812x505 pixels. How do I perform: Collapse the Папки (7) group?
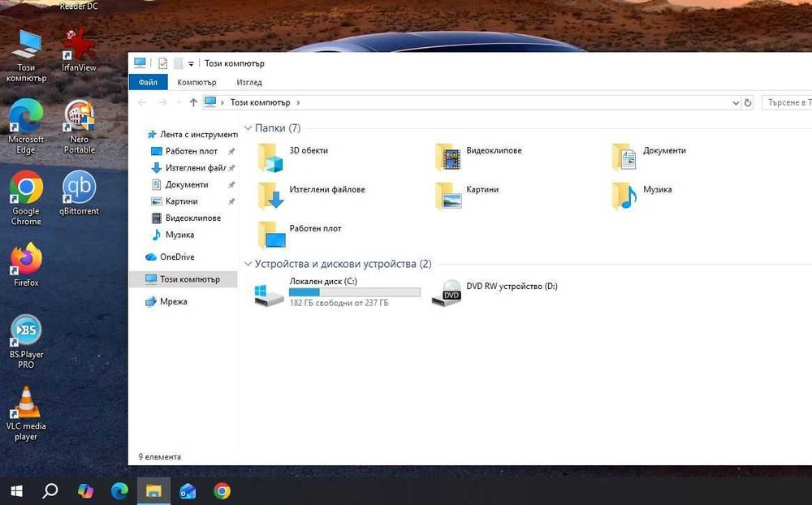tap(248, 128)
